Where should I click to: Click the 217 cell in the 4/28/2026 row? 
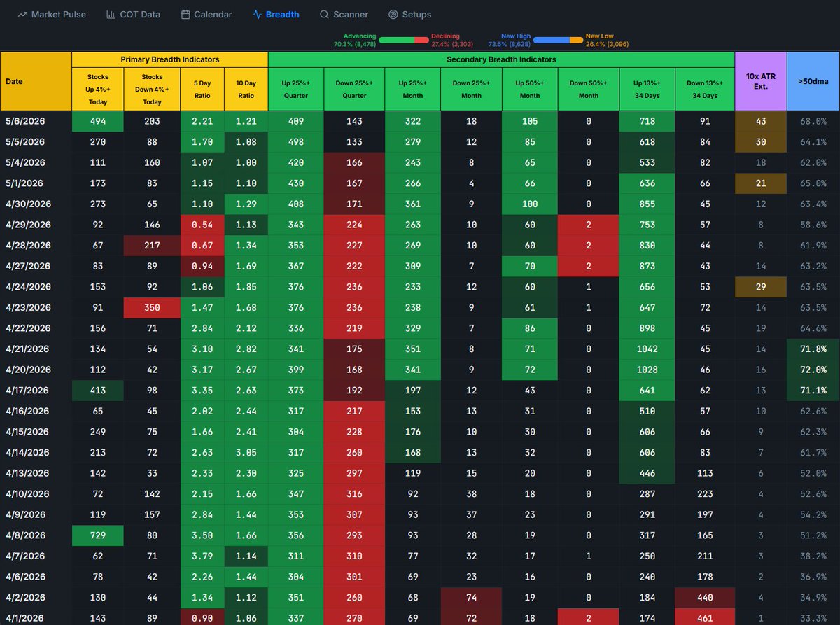point(152,245)
